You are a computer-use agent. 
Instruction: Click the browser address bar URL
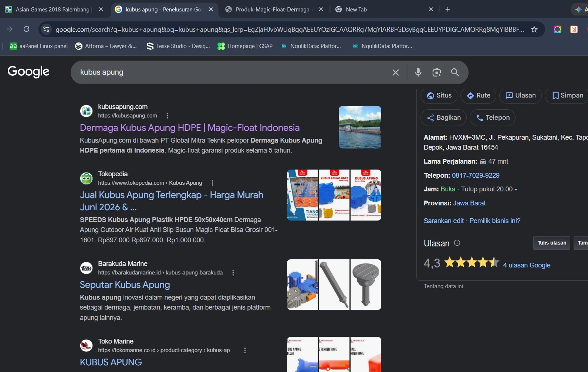pos(290,30)
